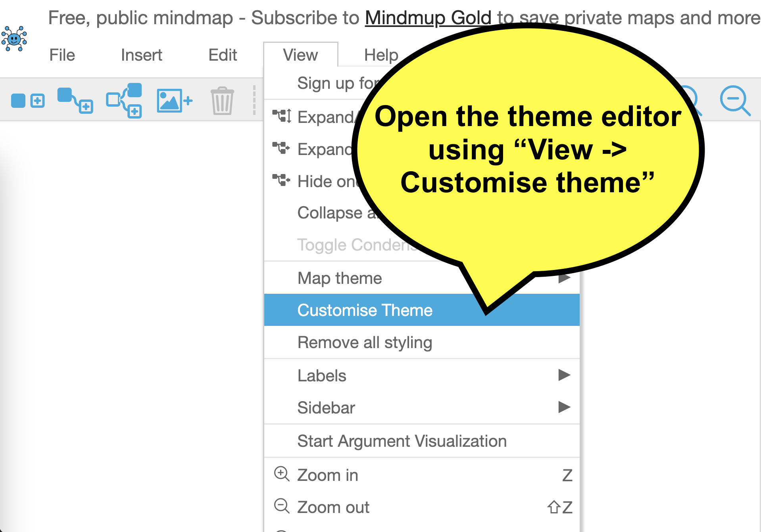Close the open View menu tab

(x=300, y=55)
